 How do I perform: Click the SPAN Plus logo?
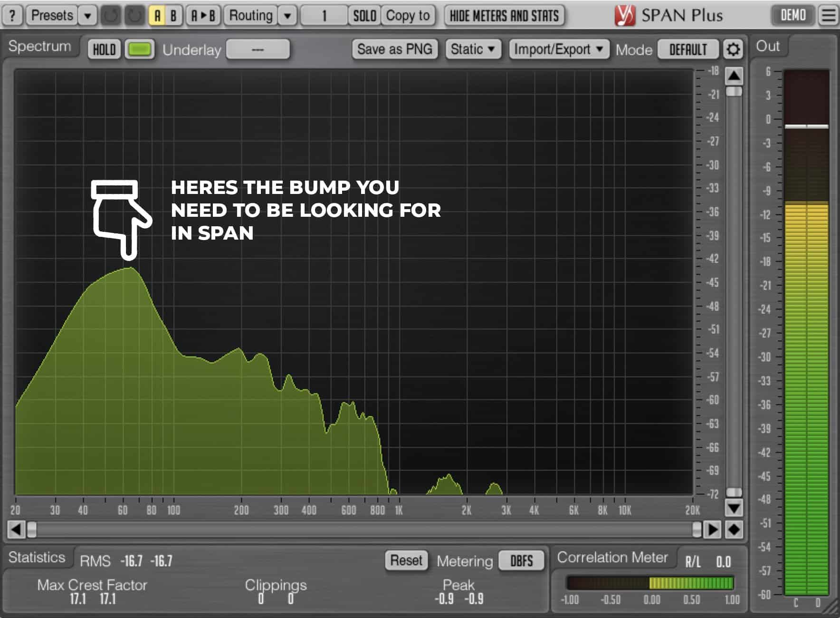pyautogui.click(x=668, y=15)
